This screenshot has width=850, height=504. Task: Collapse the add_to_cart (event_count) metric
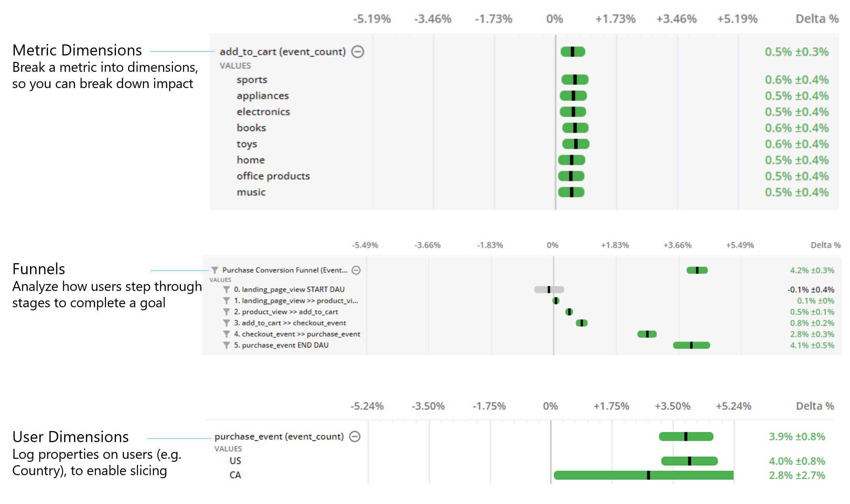tap(357, 52)
